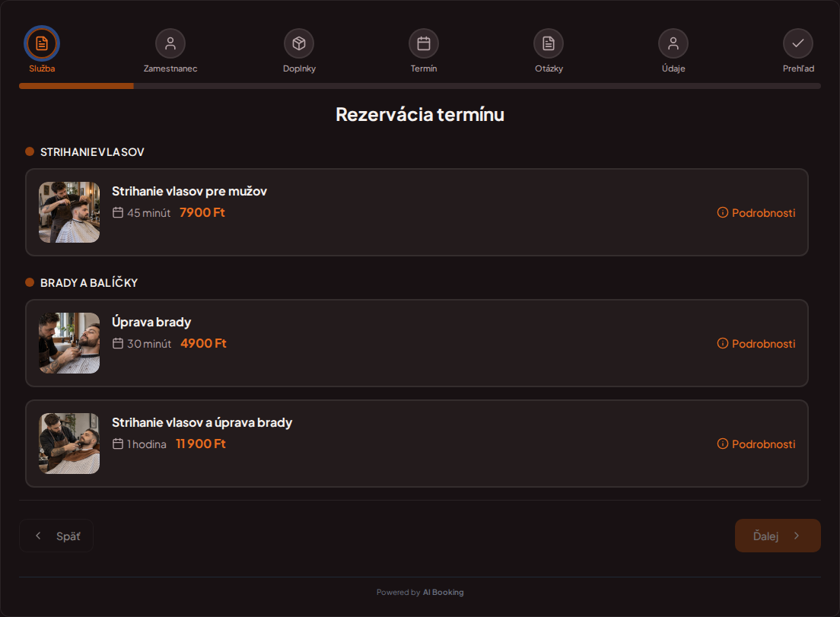
Task: Click info icon for men's haircut service
Action: [723, 212]
